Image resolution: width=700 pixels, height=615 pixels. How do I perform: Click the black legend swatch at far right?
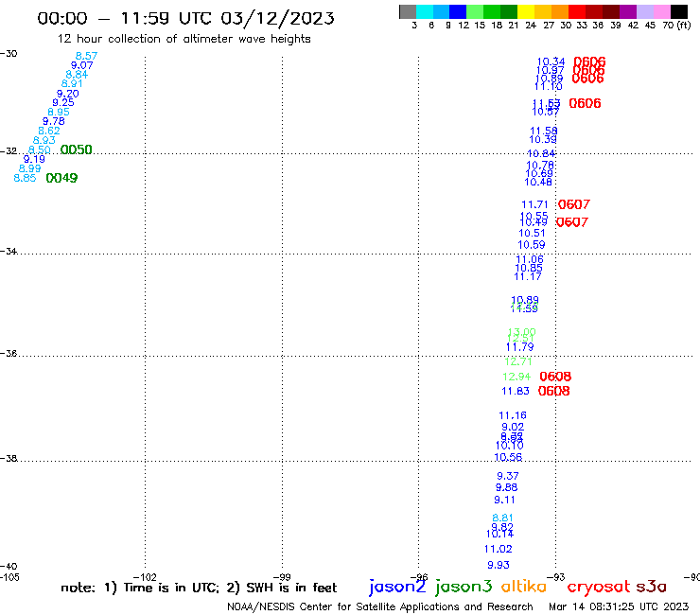click(678, 11)
